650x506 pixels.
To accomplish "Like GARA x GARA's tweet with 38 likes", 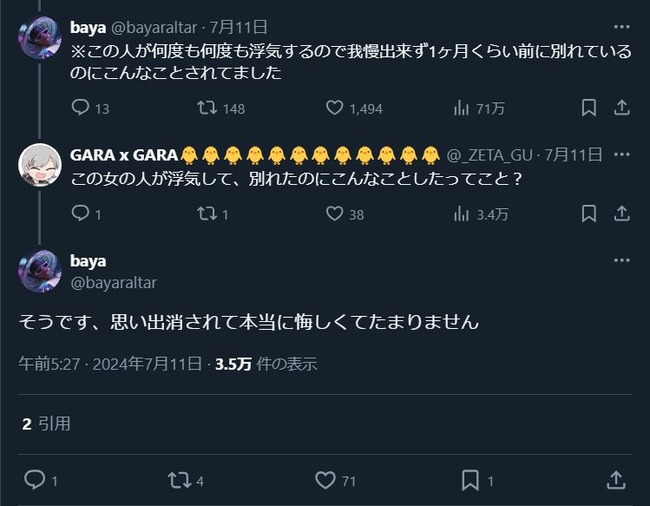I will point(337,213).
